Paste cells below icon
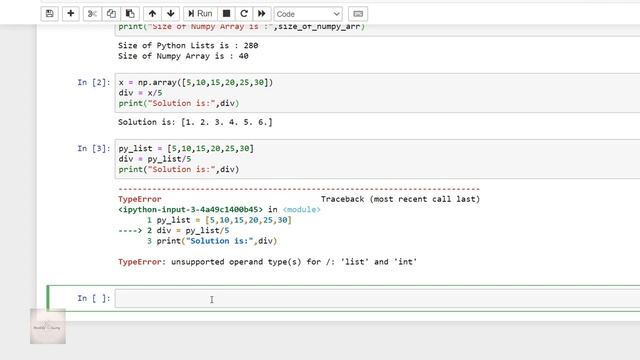The width and height of the screenshot is (640, 360). point(130,14)
